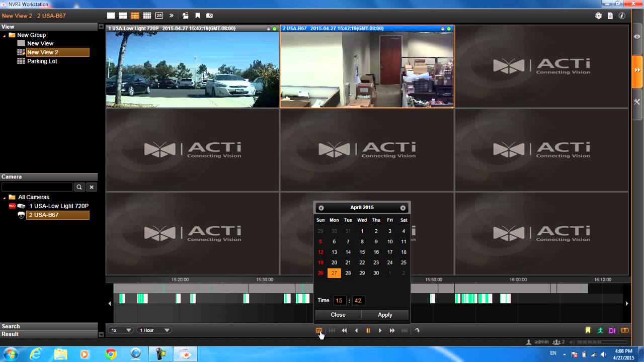Fast rewind the playback
Screen dimensions: 644x362
click(344, 330)
